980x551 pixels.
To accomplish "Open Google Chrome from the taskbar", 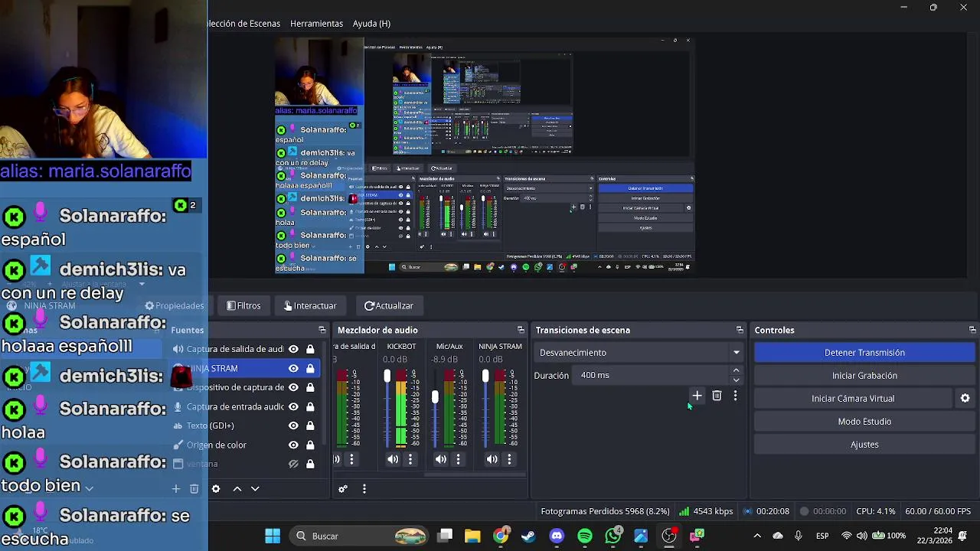I will pyautogui.click(x=500, y=536).
